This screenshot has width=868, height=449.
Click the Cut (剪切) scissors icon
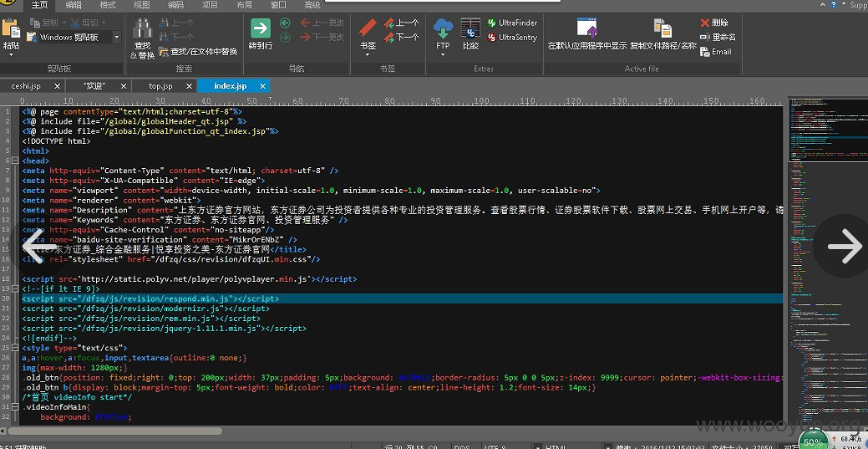(76, 23)
